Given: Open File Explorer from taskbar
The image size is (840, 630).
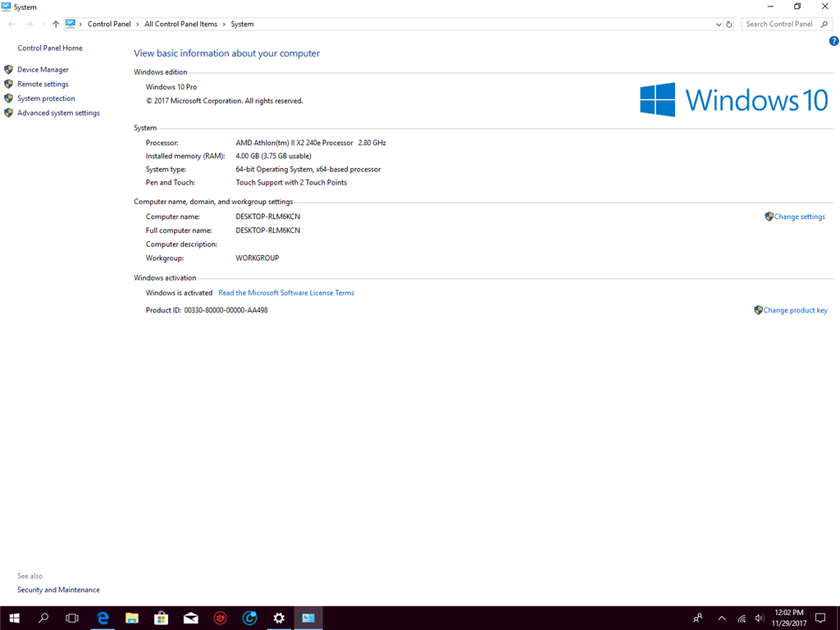Looking at the screenshot, I should [x=132, y=619].
